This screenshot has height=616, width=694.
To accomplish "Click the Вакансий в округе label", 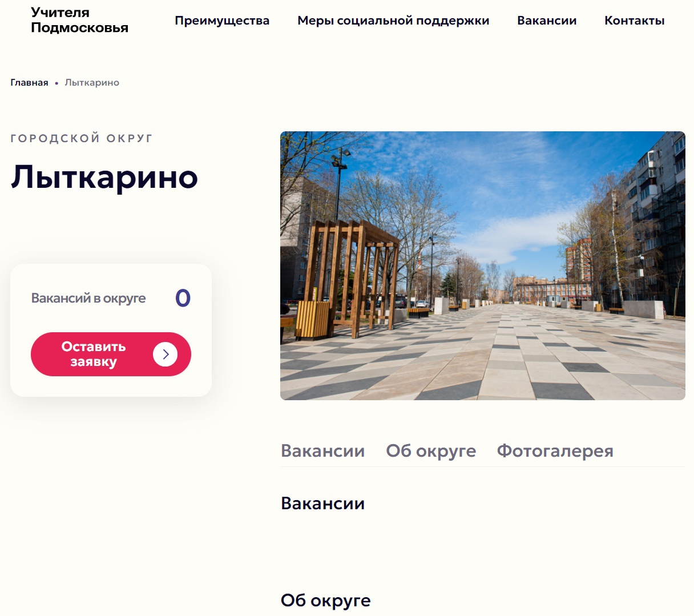I will pyautogui.click(x=88, y=298).
